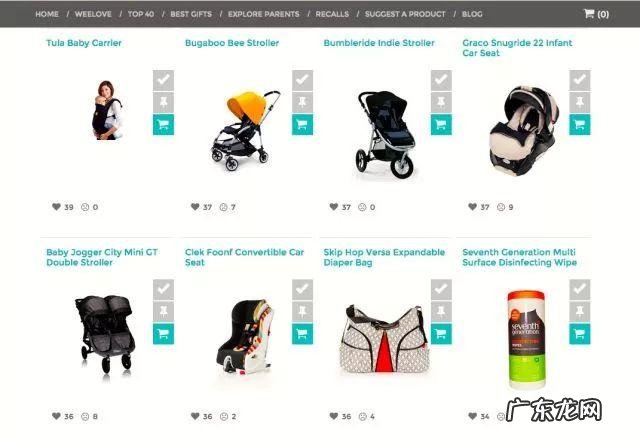This screenshot has height=439, width=640.
Task: Toggle checkmark on Graco Snugride car seat
Action: tap(580, 80)
